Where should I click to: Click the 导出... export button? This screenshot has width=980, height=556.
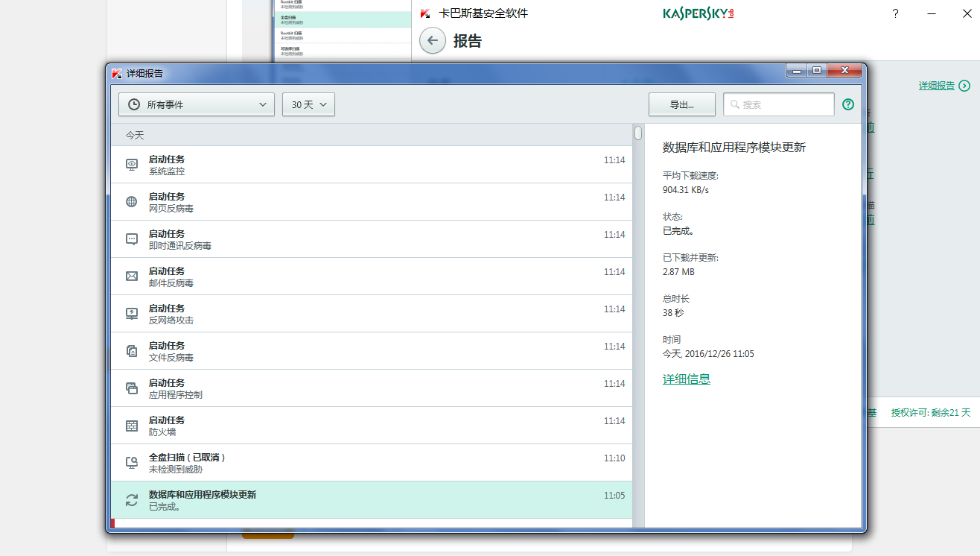[x=682, y=104]
